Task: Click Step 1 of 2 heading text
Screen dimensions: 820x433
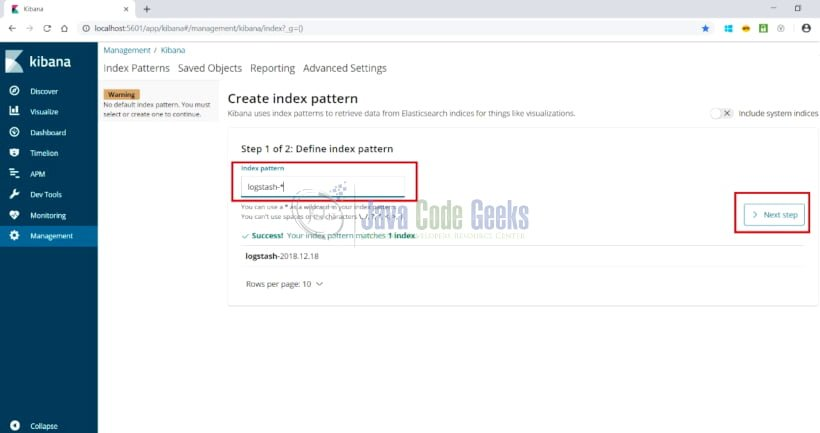Action: point(317,149)
